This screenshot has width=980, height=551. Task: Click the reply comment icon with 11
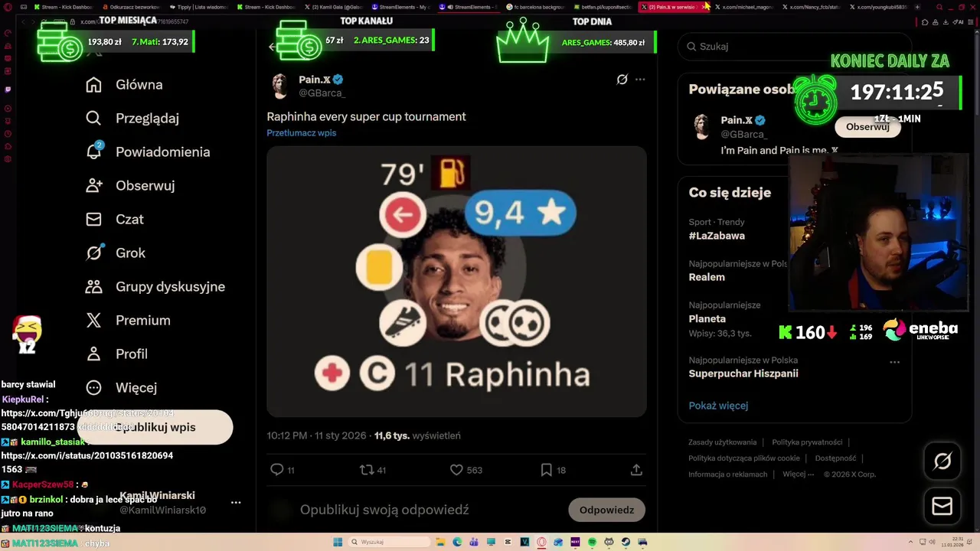pos(277,470)
